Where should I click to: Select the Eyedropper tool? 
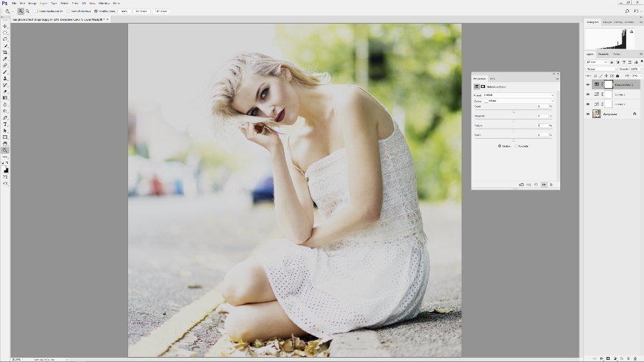[x=5, y=59]
